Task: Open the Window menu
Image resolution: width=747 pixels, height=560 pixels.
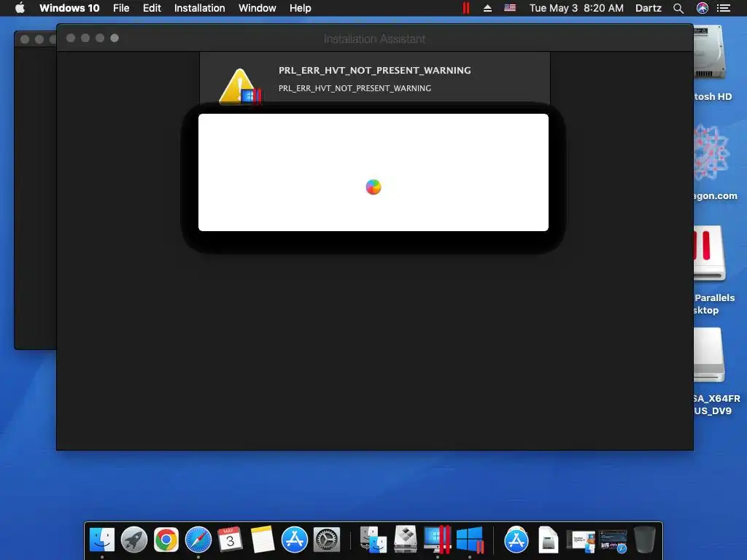Action: (x=258, y=8)
